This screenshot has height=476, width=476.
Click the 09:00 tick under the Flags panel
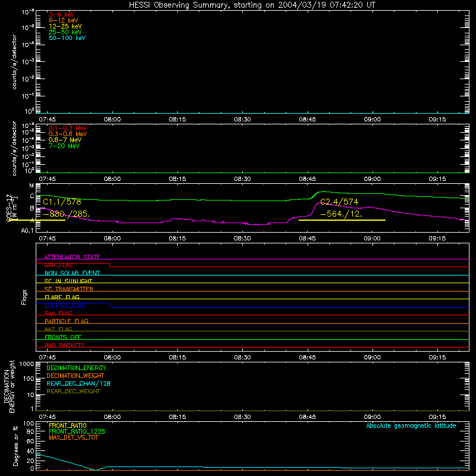(x=372, y=358)
